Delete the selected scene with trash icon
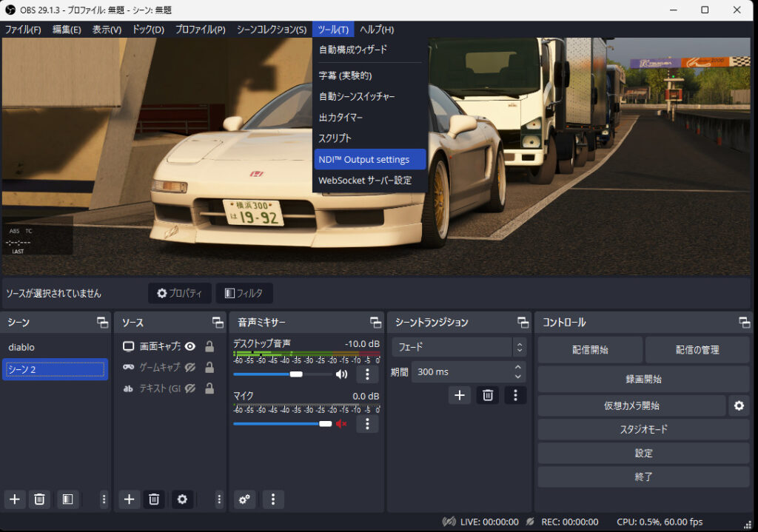This screenshot has height=532, width=758. [40, 499]
